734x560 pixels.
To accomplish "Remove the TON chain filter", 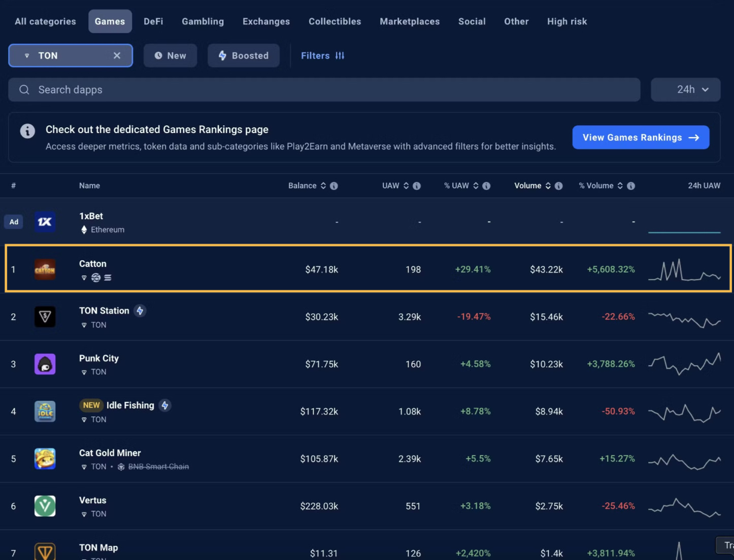I will [x=117, y=56].
